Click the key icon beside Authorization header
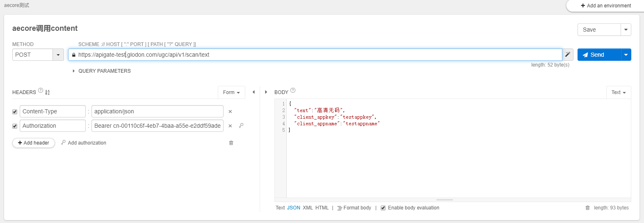 [x=241, y=126]
